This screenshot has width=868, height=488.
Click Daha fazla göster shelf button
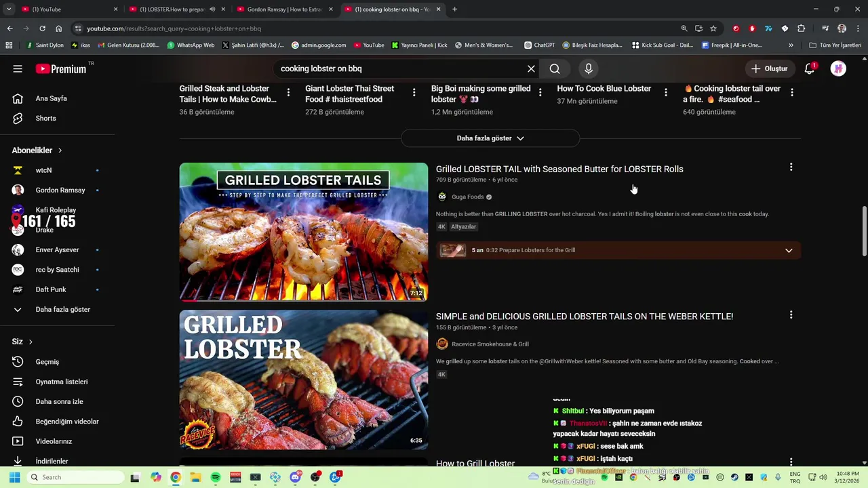click(490, 138)
